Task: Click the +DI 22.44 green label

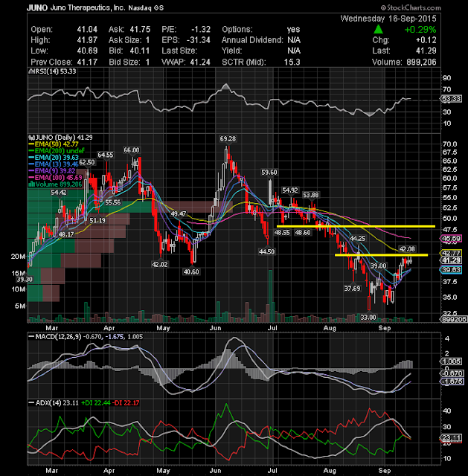Action: [96, 403]
